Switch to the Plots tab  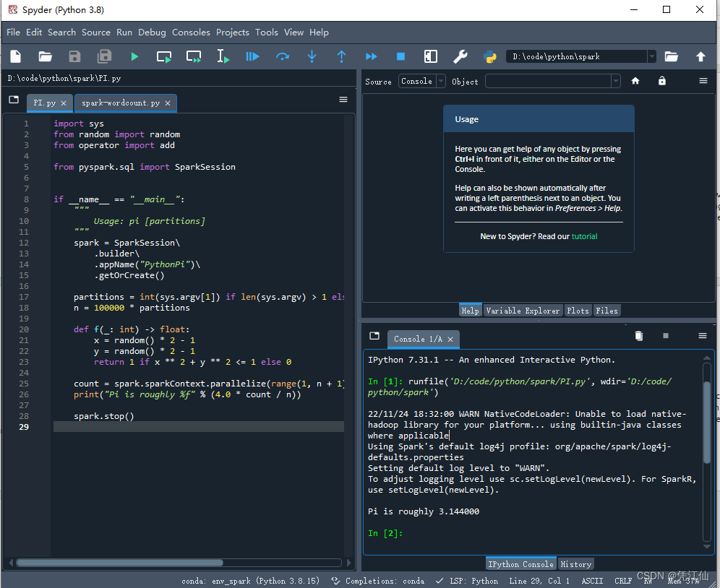(x=578, y=311)
